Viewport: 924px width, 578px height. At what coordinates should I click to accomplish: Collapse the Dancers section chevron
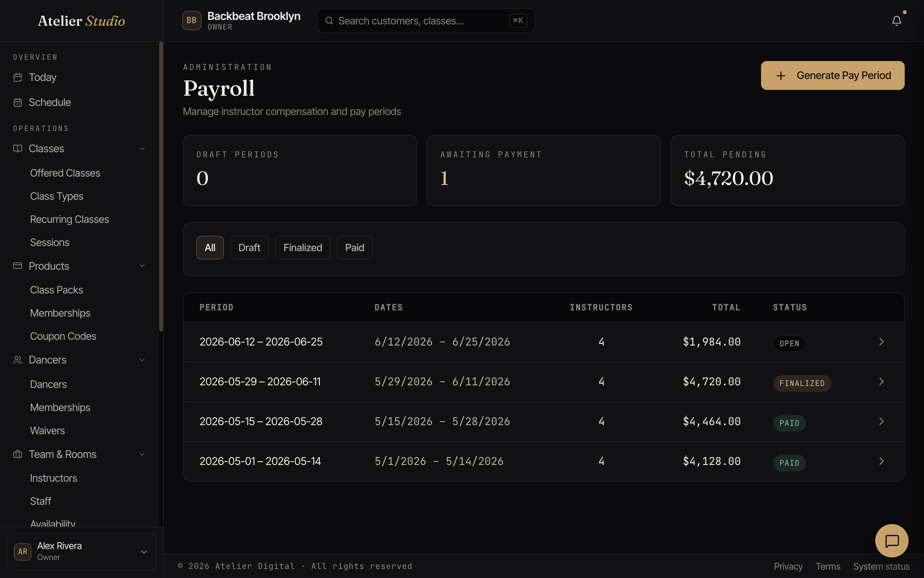[x=142, y=360]
